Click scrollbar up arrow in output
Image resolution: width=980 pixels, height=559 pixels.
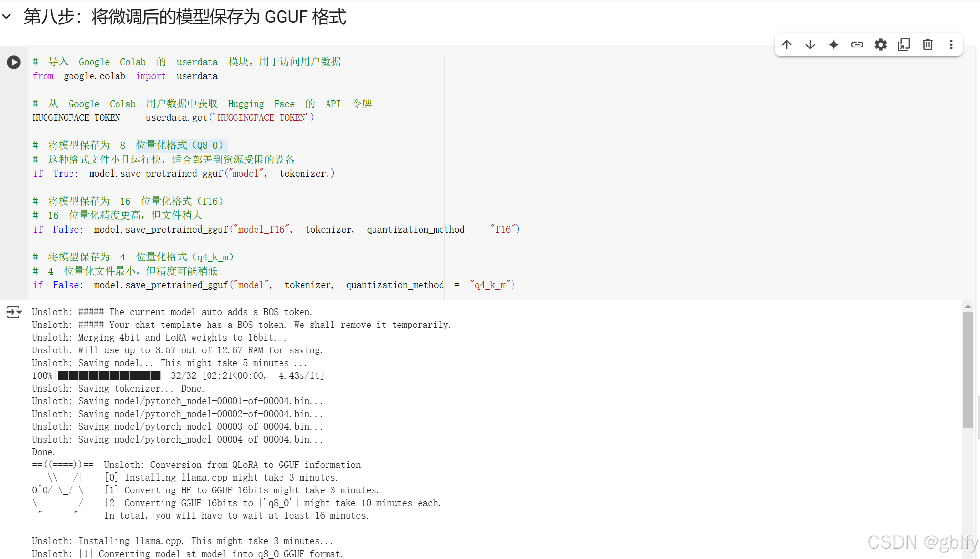click(968, 306)
